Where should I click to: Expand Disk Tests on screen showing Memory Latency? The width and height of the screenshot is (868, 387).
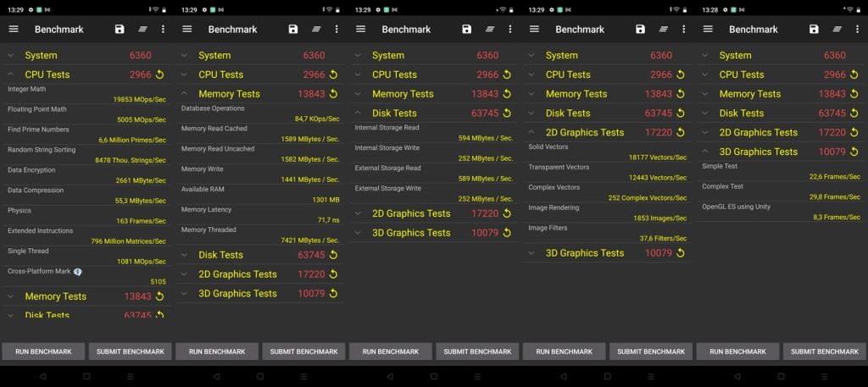(184, 255)
